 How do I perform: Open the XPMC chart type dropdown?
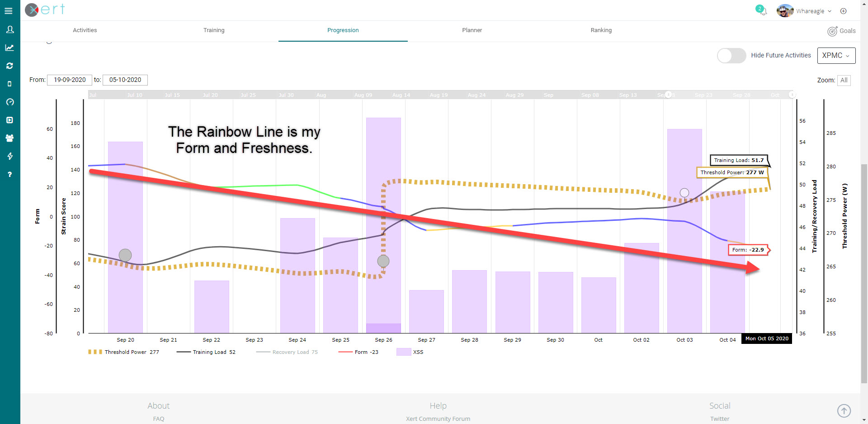click(836, 55)
